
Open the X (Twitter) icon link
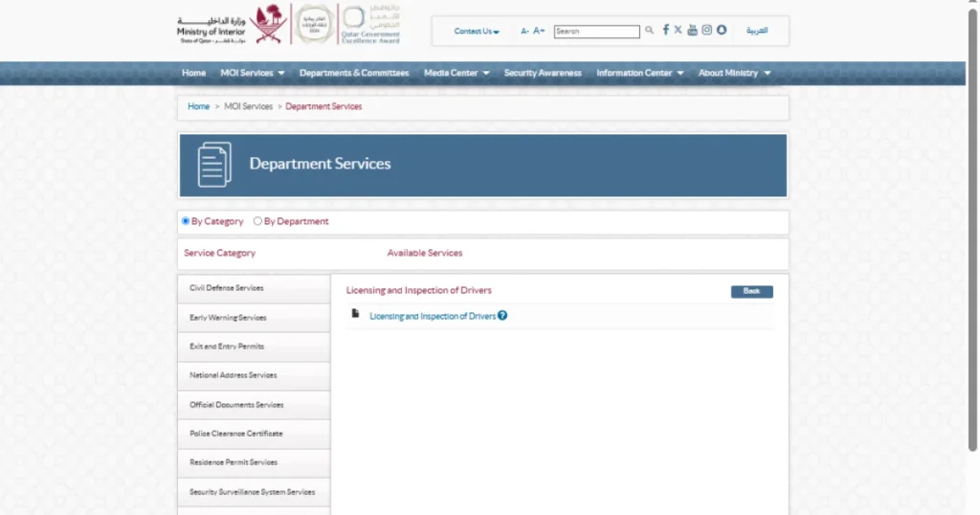coord(678,30)
